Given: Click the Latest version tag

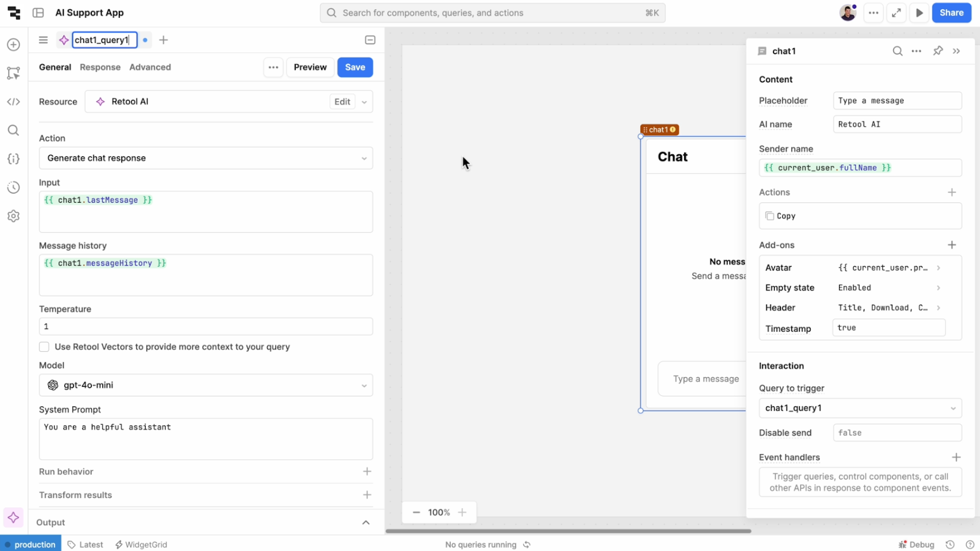Looking at the screenshot, I should (85, 544).
